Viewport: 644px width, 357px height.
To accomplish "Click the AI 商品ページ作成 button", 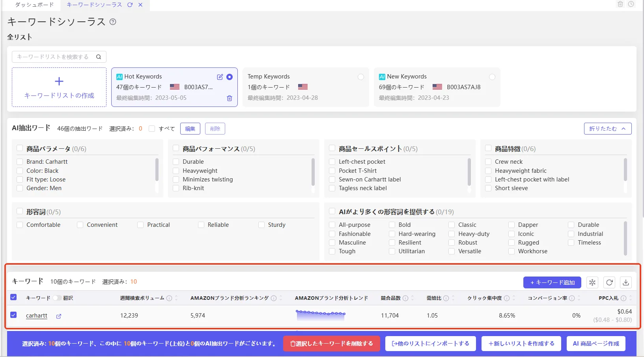I will pos(596,344).
